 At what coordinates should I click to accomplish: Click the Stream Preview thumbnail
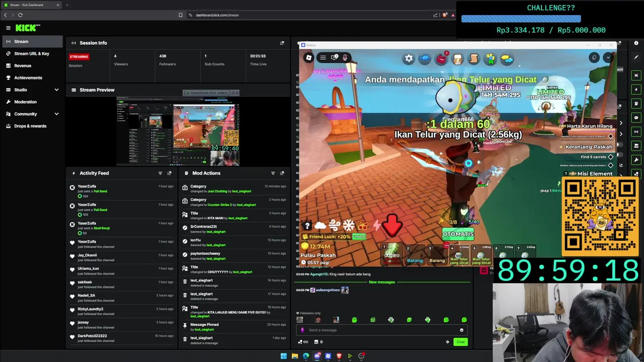pyautogui.click(x=178, y=131)
